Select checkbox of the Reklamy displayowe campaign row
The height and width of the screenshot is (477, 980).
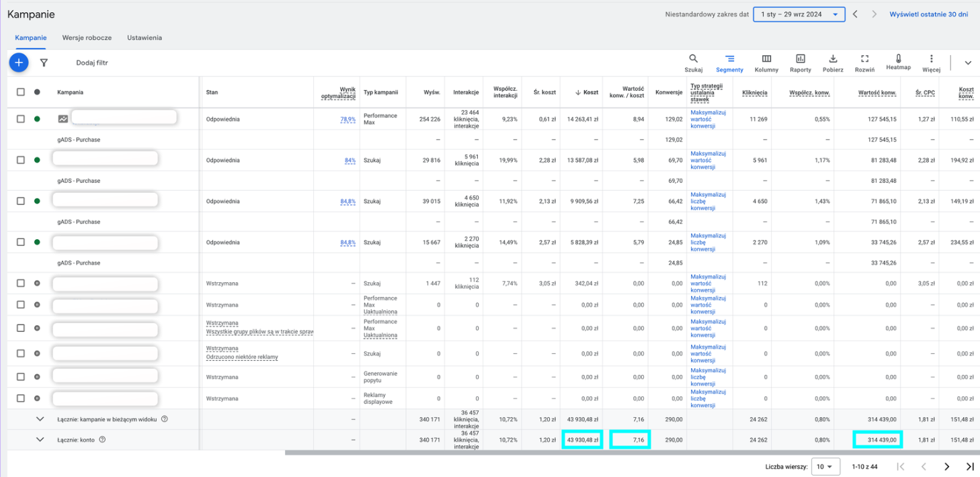(x=21, y=398)
